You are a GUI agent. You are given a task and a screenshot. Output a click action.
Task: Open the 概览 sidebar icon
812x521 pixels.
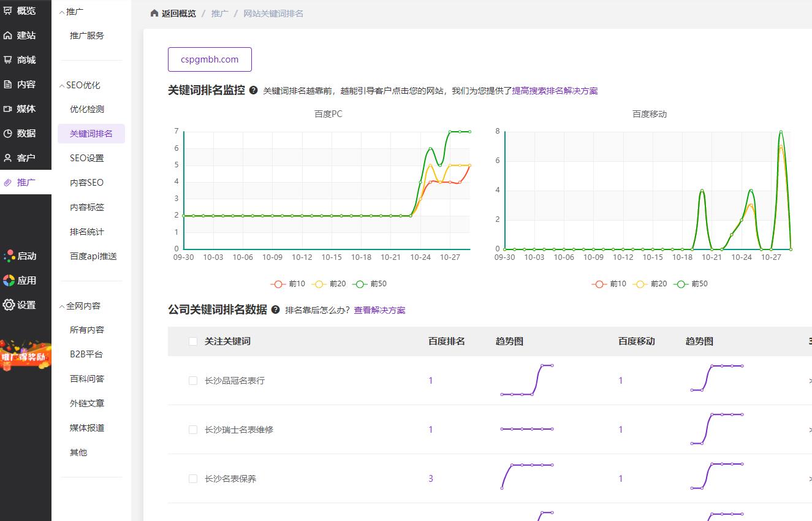(26, 10)
